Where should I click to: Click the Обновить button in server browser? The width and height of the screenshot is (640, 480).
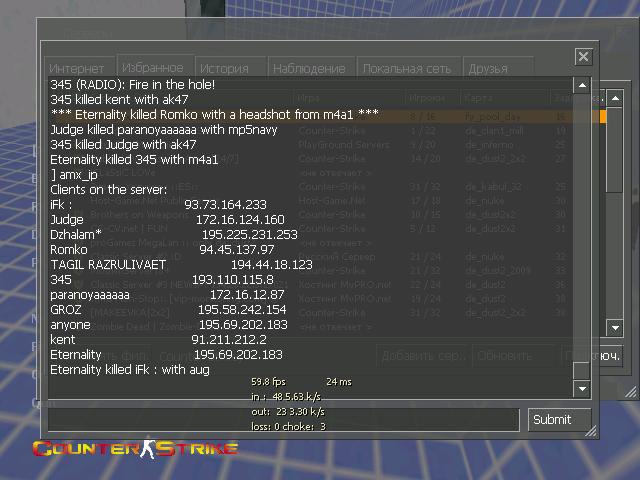pos(513,356)
